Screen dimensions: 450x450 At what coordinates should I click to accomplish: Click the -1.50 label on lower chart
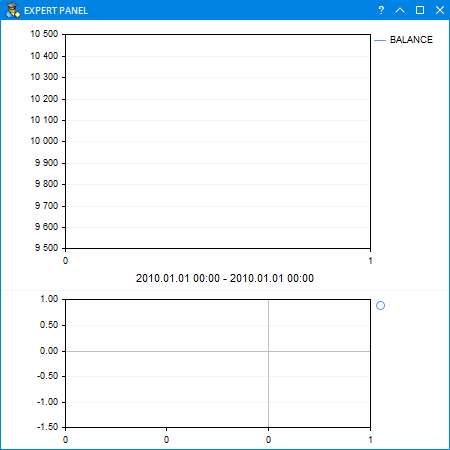(48, 427)
